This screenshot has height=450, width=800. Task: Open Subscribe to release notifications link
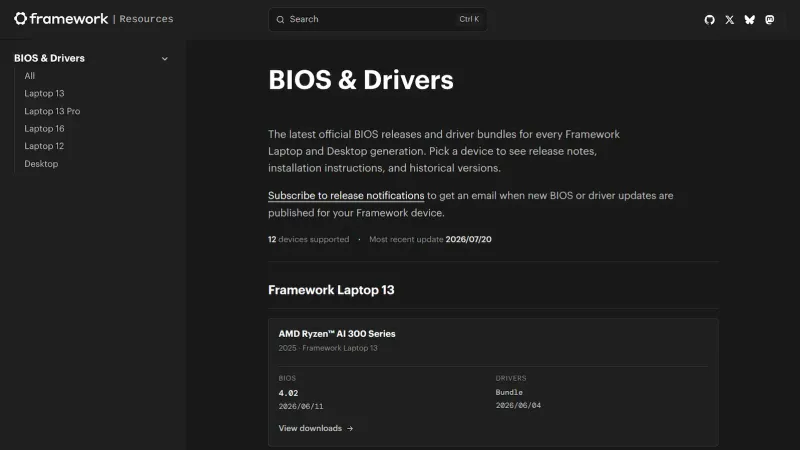(346, 196)
